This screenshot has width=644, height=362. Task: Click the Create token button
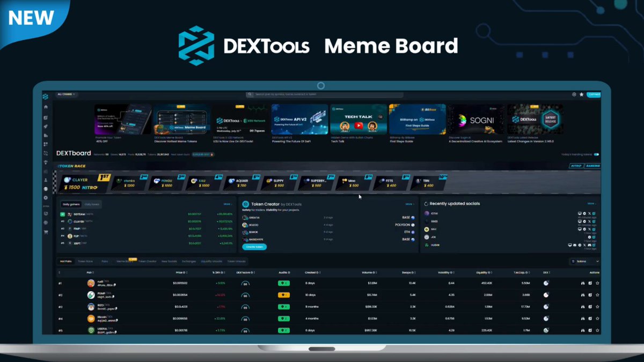coord(254,247)
